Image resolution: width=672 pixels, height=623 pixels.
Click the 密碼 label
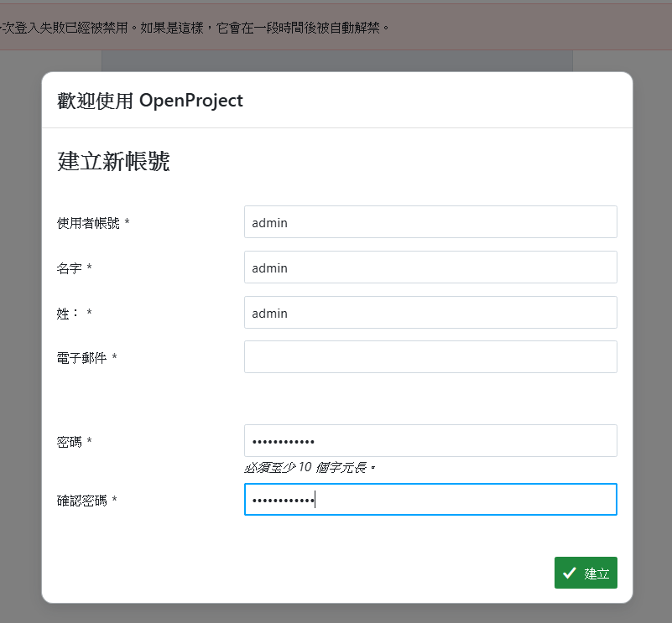click(x=74, y=442)
